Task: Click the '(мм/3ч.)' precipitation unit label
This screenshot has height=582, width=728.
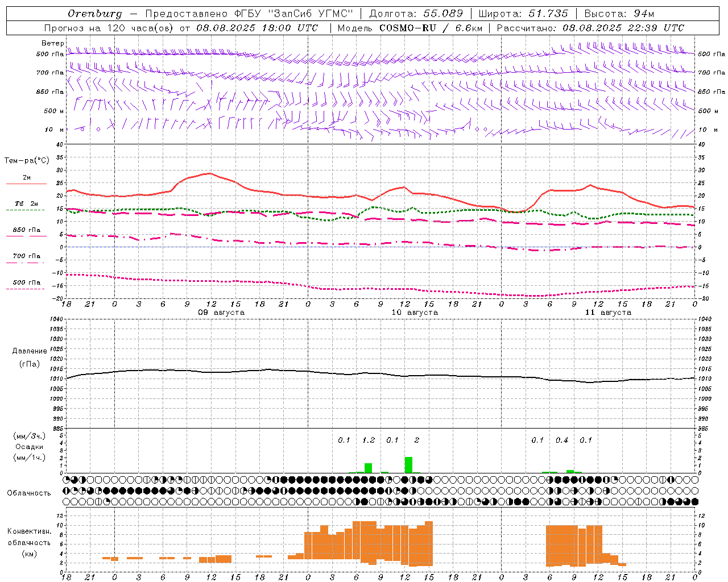Action: 30,436
